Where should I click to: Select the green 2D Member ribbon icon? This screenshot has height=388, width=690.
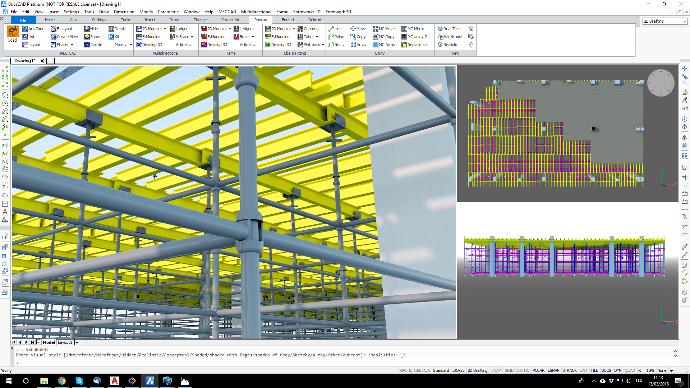pos(268,29)
